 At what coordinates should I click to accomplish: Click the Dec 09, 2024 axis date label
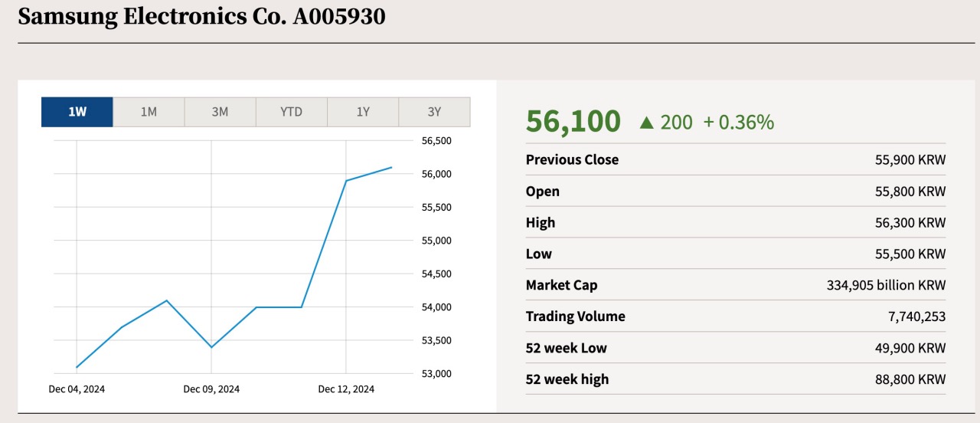pos(211,389)
